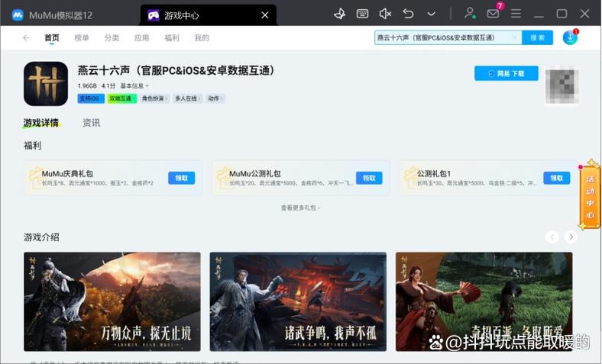Click the 动作 tag

[215, 98]
